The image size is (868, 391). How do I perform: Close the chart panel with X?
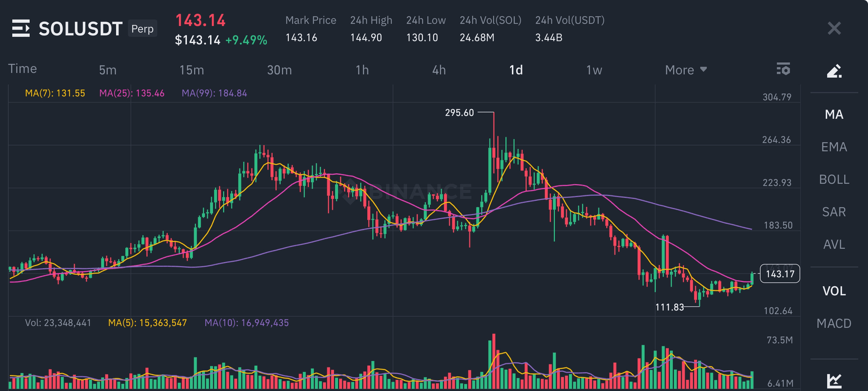pyautogui.click(x=834, y=28)
